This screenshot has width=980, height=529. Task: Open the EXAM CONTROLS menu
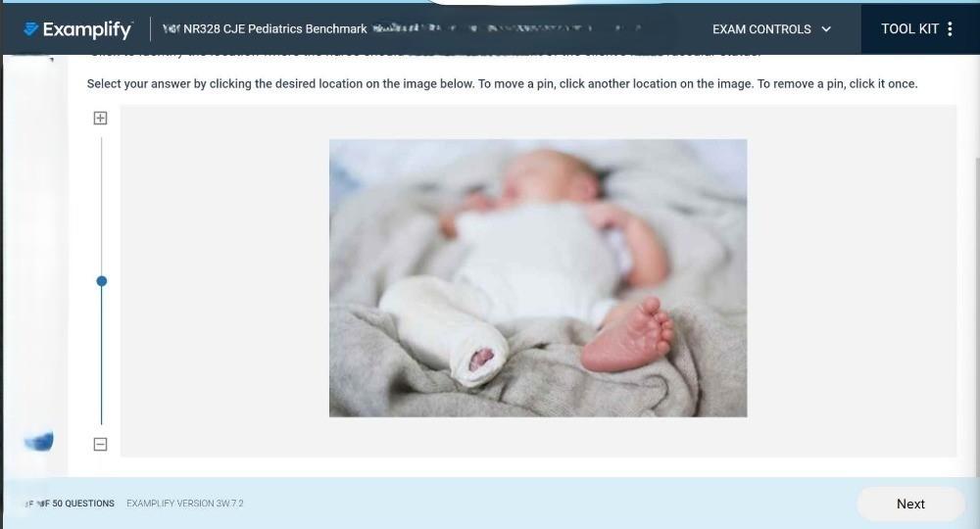[x=771, y=29]
